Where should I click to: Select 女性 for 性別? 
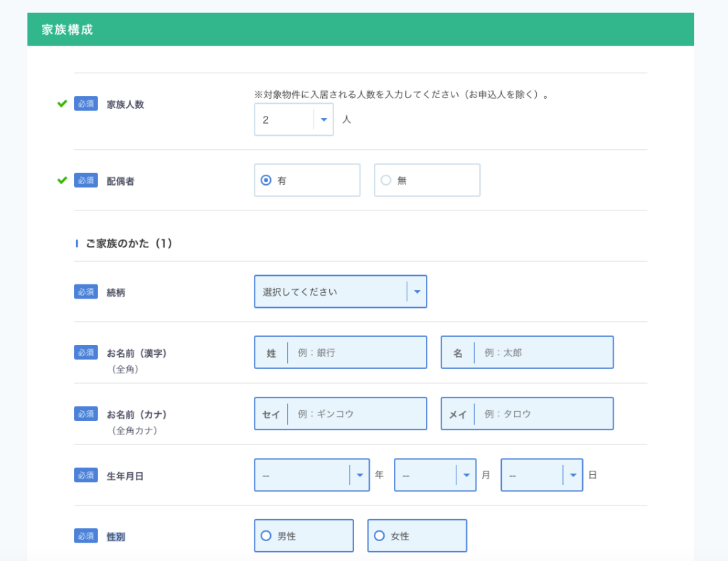[417, 536]
